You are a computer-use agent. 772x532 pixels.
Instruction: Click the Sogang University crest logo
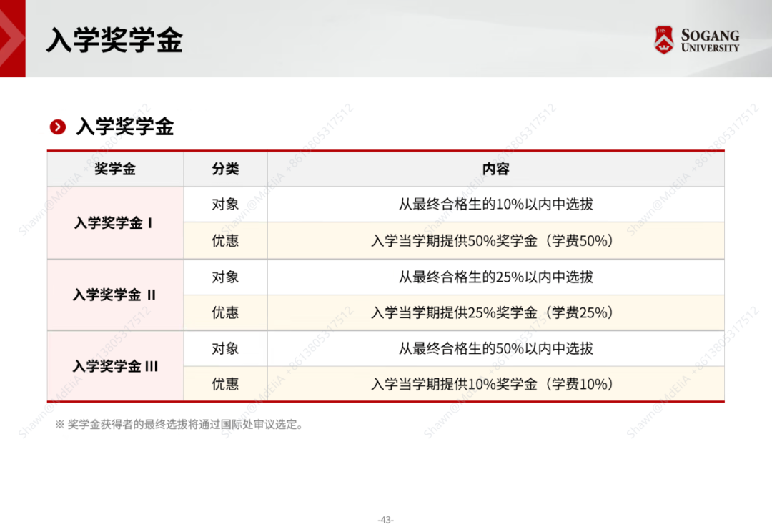664,40
